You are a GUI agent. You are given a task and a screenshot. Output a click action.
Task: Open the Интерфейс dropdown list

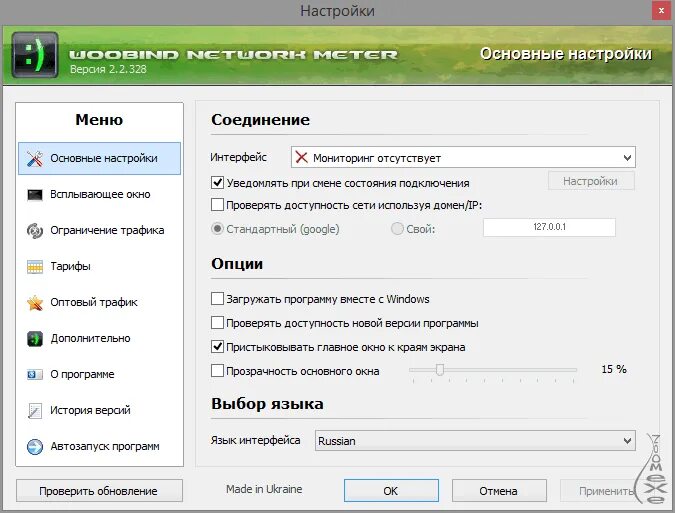pos(463,158)
